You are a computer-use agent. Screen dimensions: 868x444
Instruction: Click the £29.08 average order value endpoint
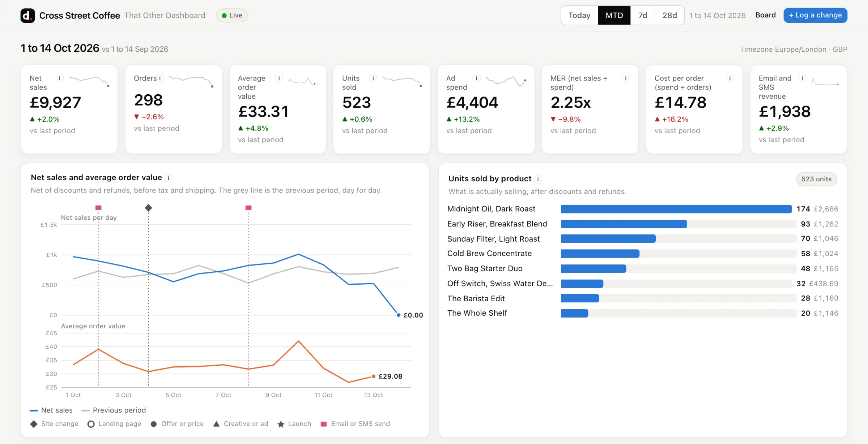point(374,376)
